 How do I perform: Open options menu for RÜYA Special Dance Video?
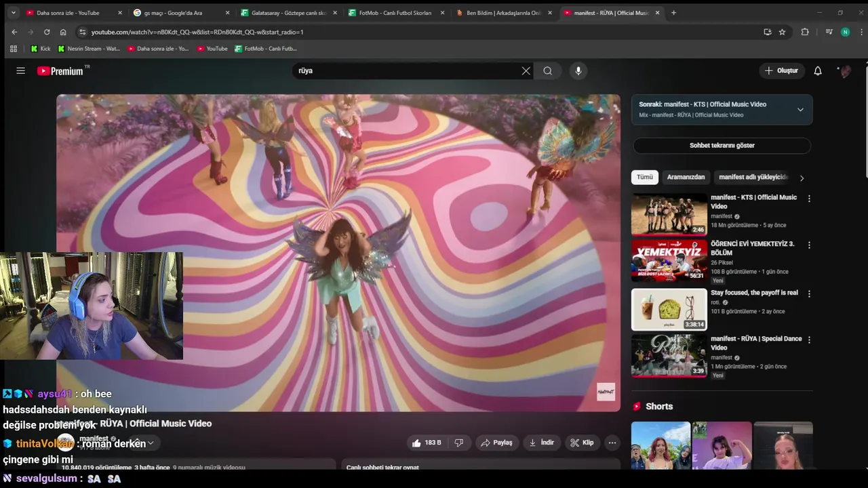809,340
